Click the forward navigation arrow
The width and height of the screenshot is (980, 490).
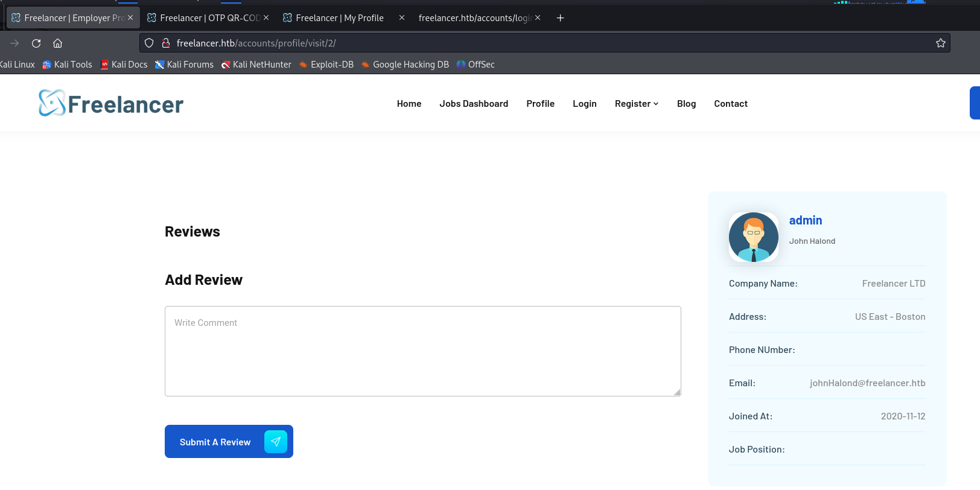pyautogui.click(x=14, y=43)
